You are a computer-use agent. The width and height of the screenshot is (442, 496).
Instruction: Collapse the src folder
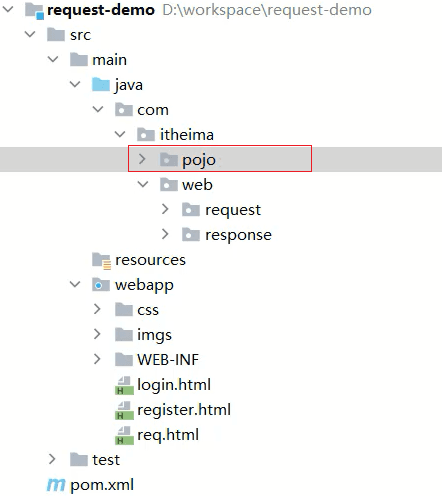[30, 34]
